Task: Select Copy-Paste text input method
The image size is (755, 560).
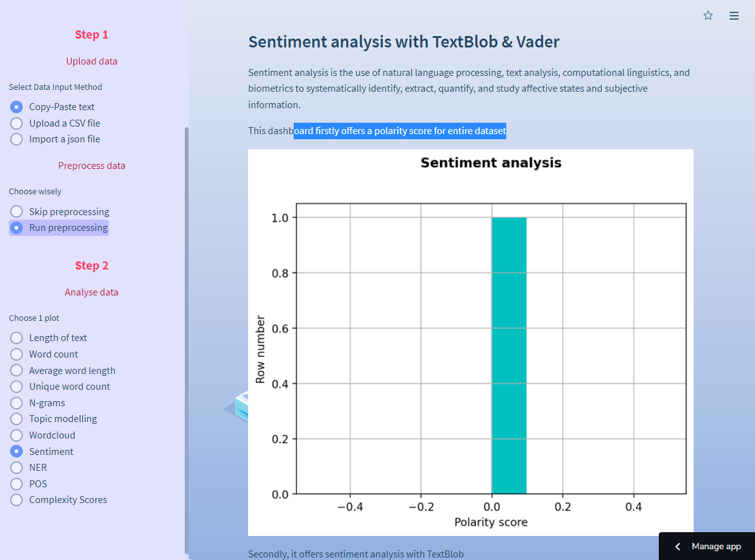Action: [x=17, y=107]
